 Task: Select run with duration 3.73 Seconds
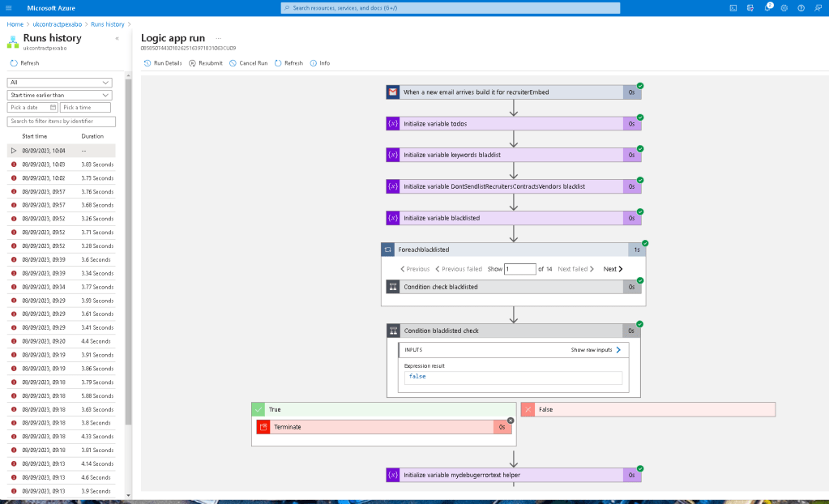point(62,178)
